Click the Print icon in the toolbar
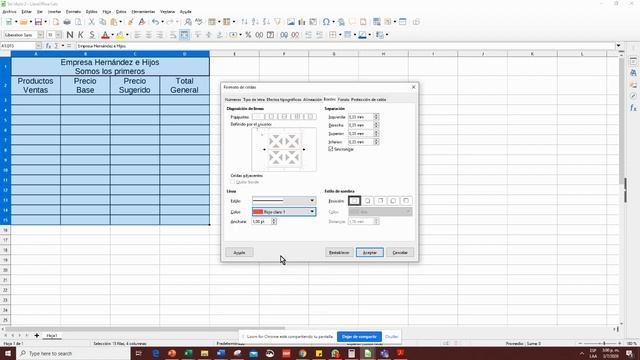The height and width of the screenshot is (360, 640). coord(67,22)
